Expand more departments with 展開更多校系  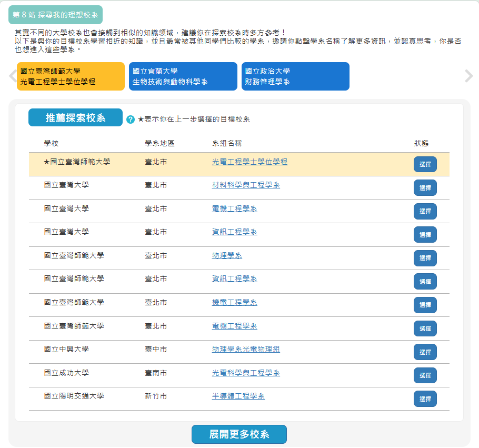click(x=239, y=434)
